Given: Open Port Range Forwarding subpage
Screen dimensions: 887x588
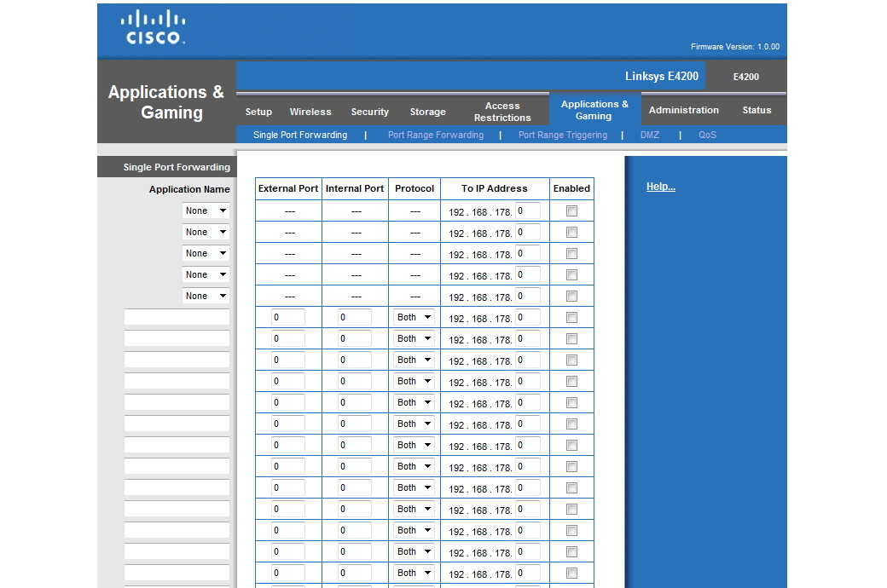Looking at the screenshot, I should (x=435, y=135).
